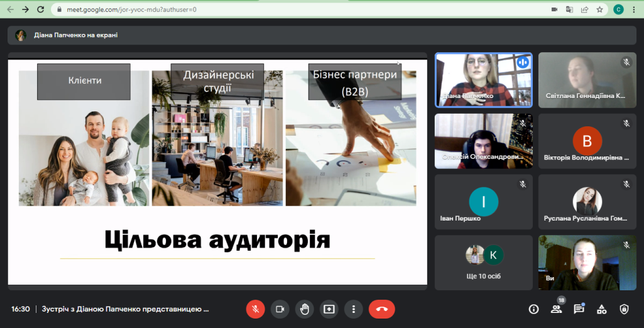The height and width of the screenshot is (328, 644).
Task: Open meeting details info icon
Action: coord(533,309)
